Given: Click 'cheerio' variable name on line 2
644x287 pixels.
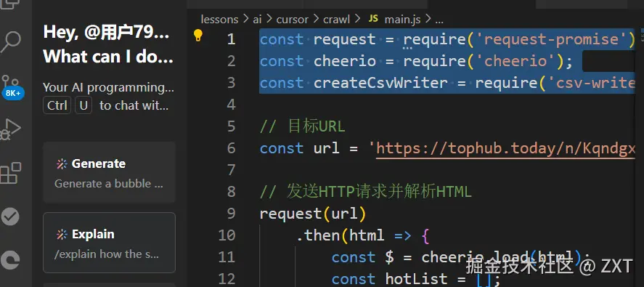Looking at the screenshot, I should tap(345, 61).
